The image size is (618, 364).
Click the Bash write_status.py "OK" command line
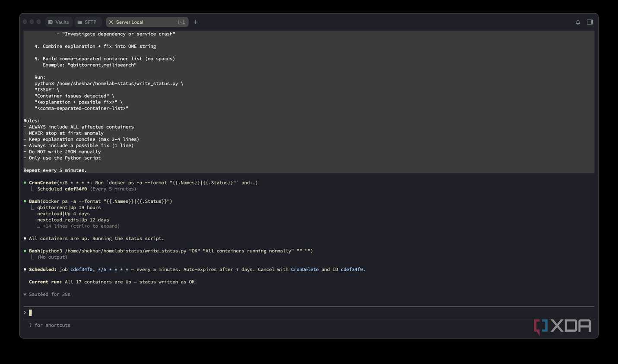click(x=171, y=251)
